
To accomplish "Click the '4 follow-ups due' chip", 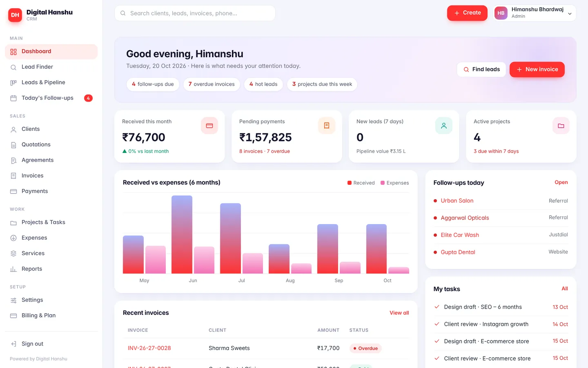I will pos(153,84).
